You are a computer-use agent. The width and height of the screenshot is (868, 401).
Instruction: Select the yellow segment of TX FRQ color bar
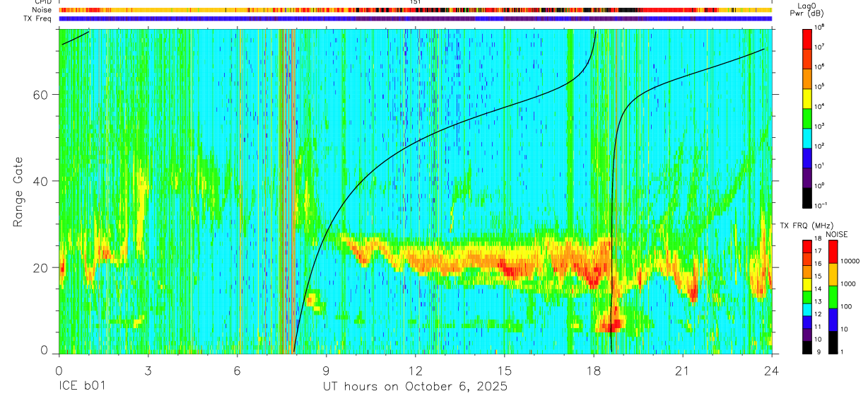(x=807, y=284)
